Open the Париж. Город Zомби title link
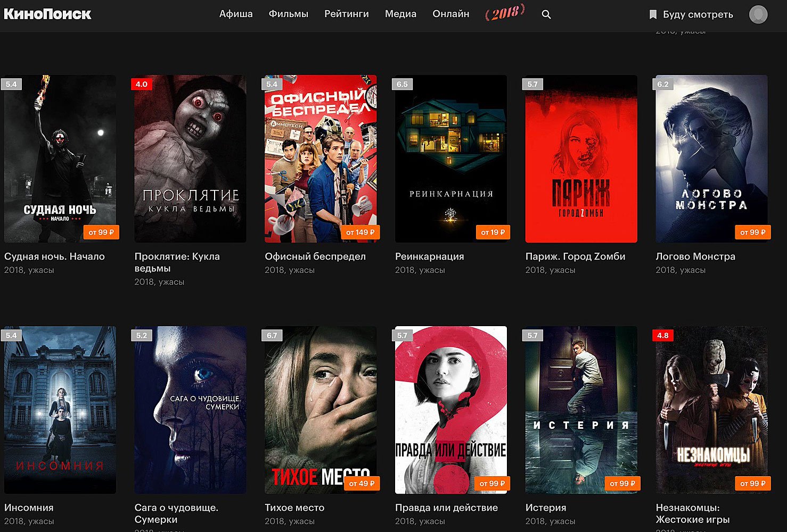 [575, 256]
